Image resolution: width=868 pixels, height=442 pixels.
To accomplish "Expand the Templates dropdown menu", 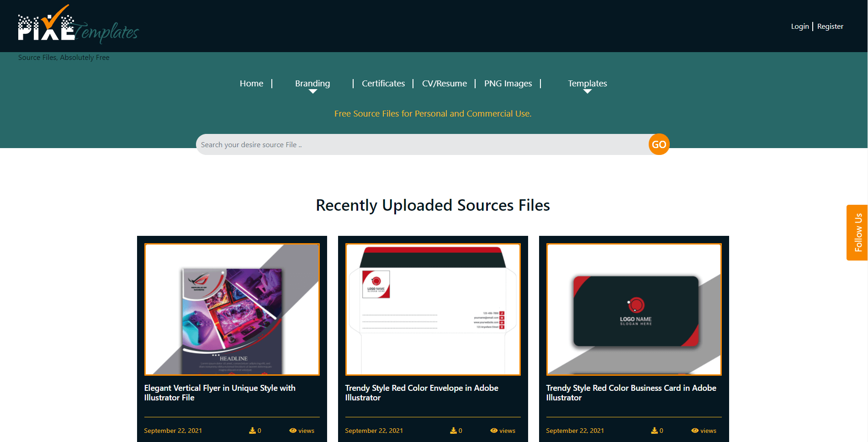I will pyautogui.click(x=587, y=83).
